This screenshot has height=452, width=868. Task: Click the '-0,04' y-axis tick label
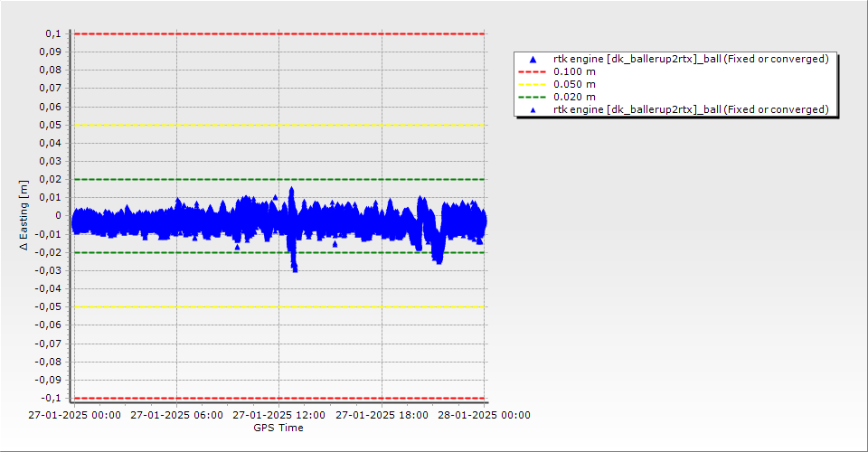pos(48,288)
